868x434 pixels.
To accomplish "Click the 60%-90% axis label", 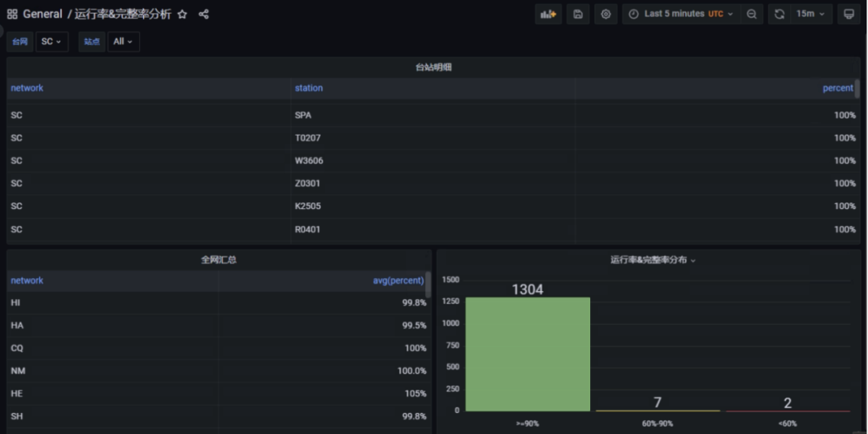I will (657, 424).
